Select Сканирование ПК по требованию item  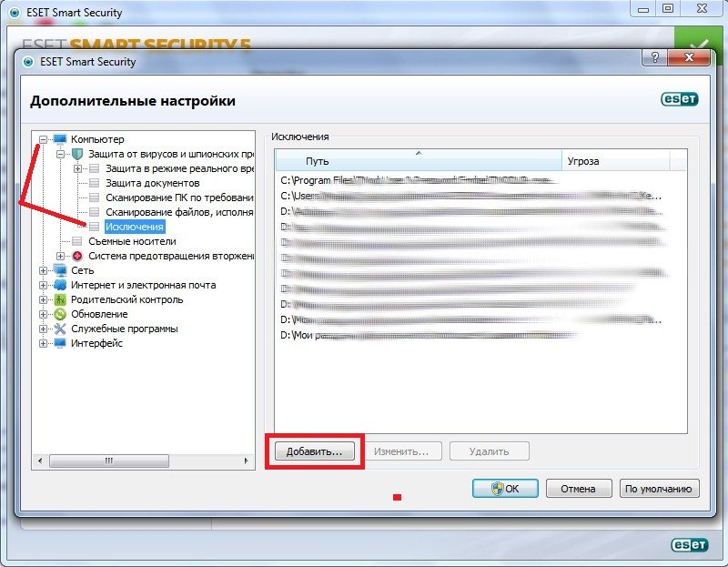coord(179,197)
